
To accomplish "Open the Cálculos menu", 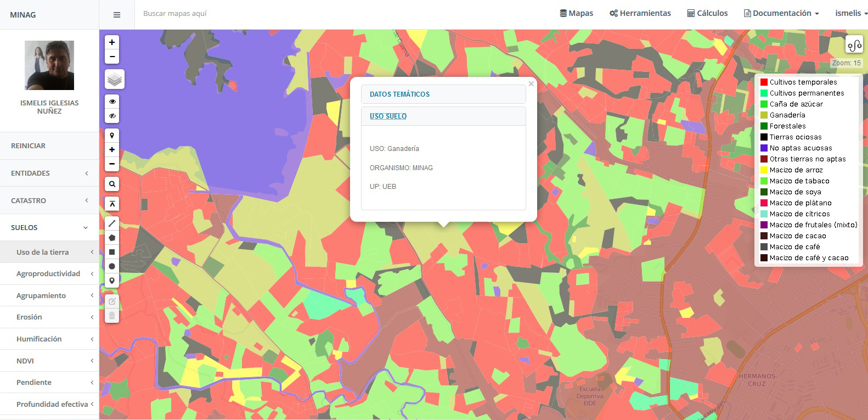I will (707, 13).
